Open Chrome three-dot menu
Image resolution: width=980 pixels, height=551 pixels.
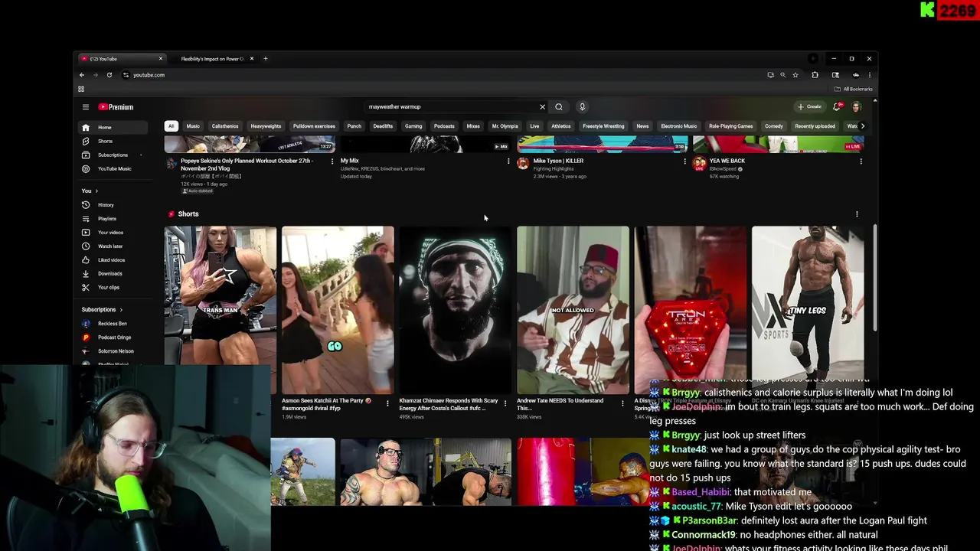coord(869,75)
